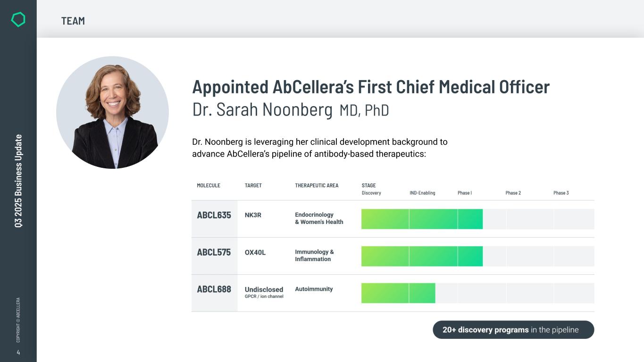Click the Q3 2025 Business Update sidebar text
The width and height of the screenshot is (644, 362).
pyautogui.click(x=18, y=181)
